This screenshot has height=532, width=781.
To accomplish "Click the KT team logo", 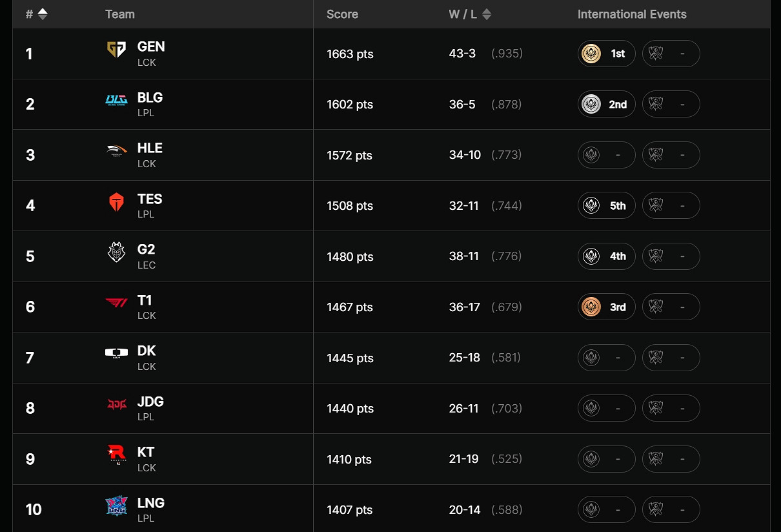I will 116,455.
